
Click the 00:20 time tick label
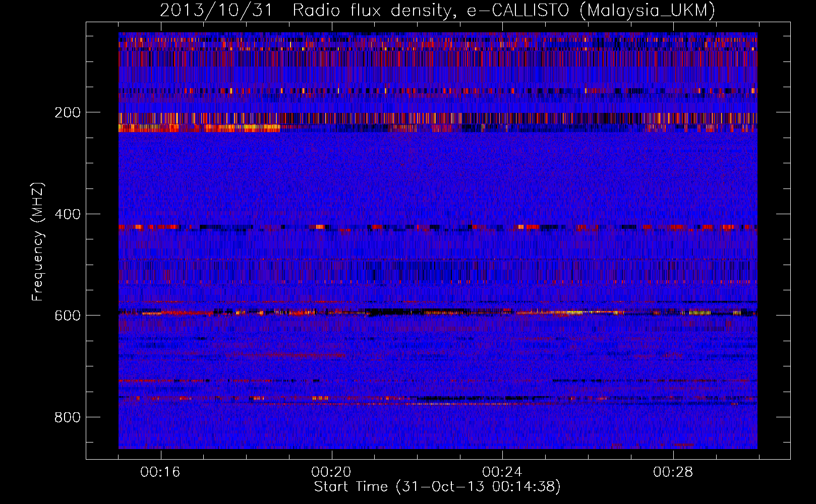(x=331, y=472)
